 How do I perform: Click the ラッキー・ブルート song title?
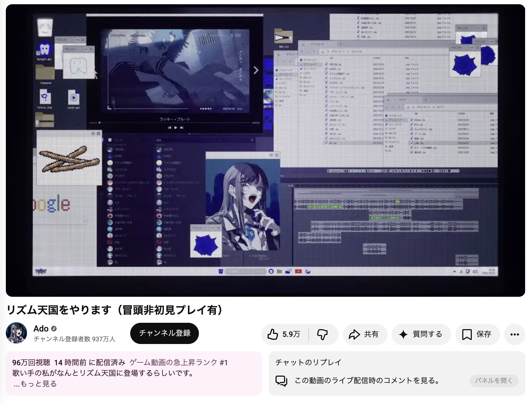[175, 119]
